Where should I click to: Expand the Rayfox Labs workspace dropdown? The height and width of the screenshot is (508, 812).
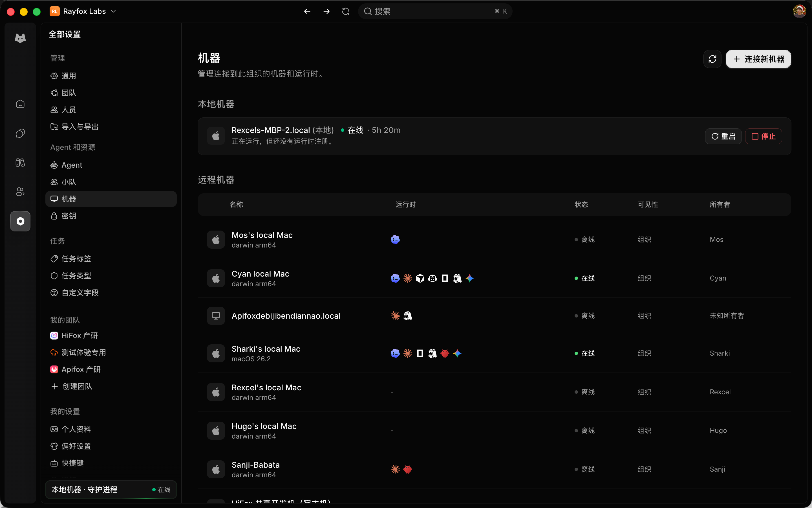[x=83, y=11]
